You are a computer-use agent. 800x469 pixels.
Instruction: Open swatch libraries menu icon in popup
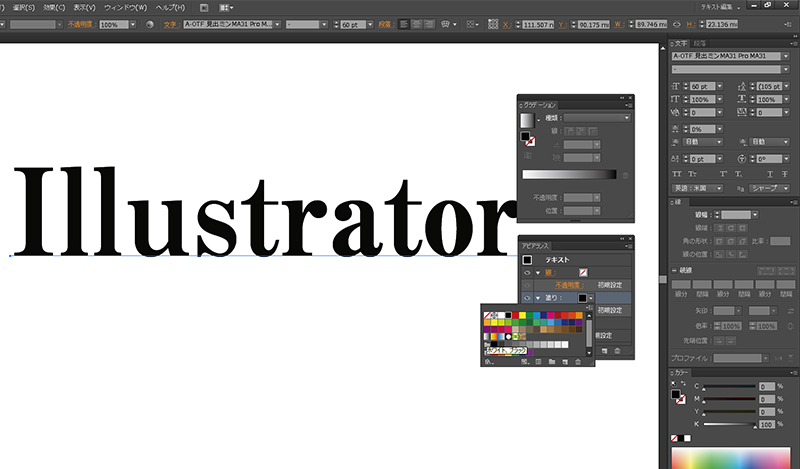pos(489,362)
